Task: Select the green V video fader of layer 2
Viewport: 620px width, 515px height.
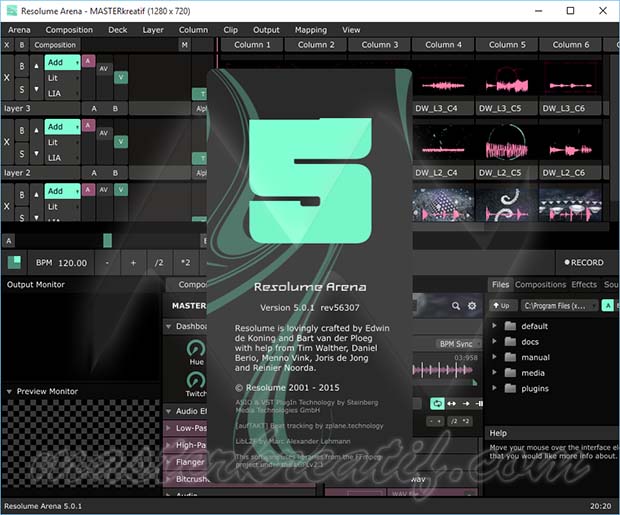Action: coord(121,142)
